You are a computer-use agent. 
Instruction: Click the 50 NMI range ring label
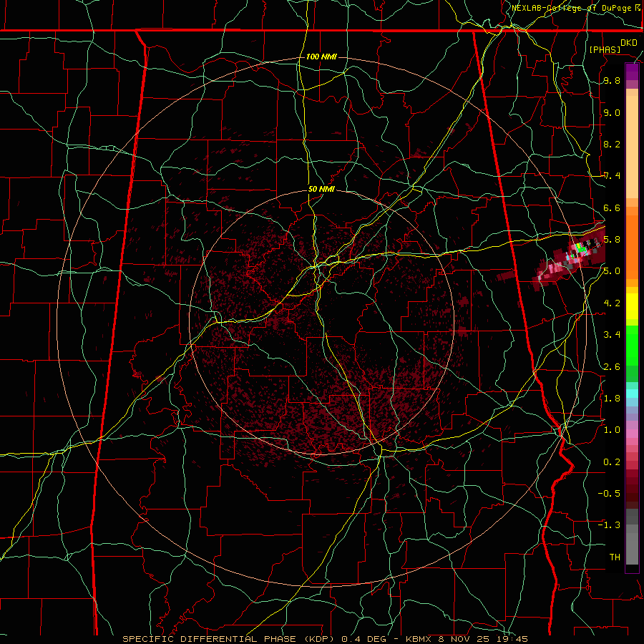coord(321,190)
